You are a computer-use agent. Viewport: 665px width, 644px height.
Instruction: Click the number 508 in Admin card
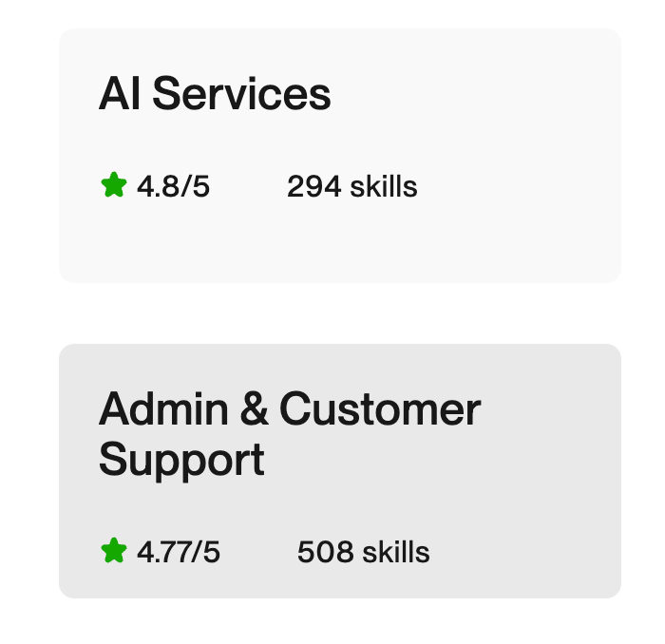pos(324,552)
